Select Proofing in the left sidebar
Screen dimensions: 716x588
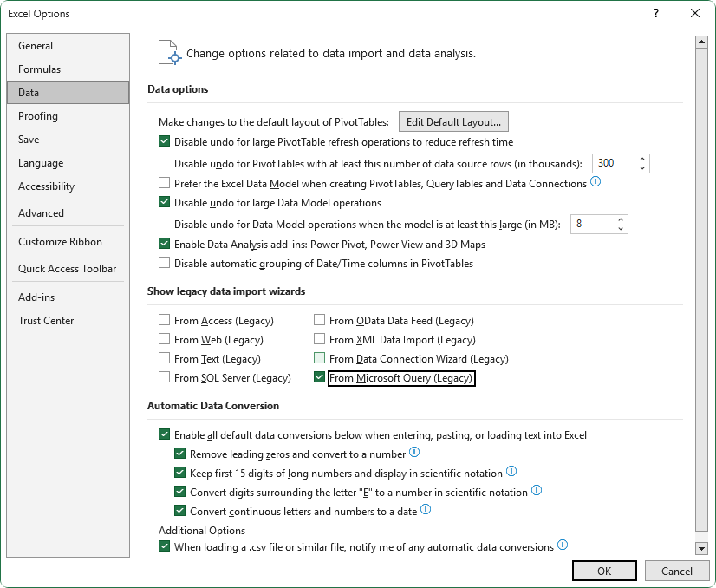click(x=38, y=115)
